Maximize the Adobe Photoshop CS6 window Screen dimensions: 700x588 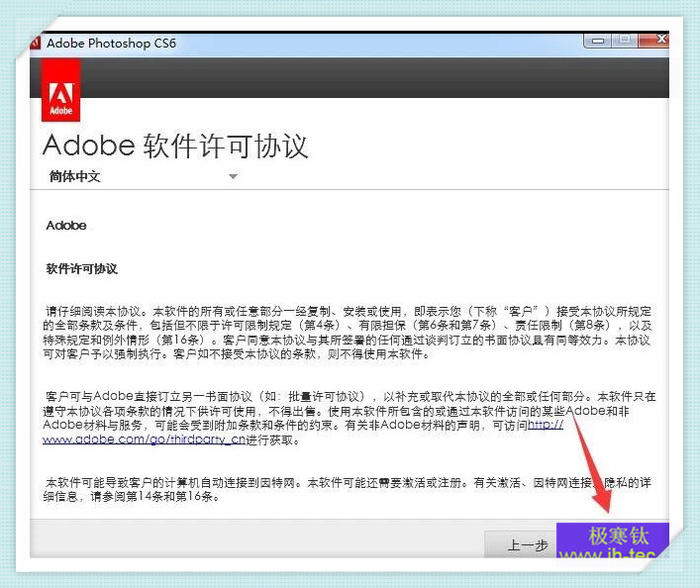(625, 41)
